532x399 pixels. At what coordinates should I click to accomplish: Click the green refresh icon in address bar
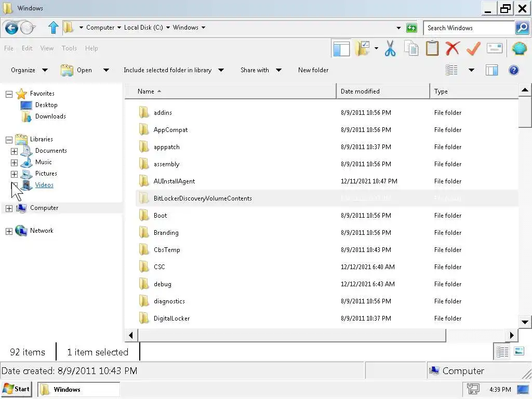pos(411,28)
